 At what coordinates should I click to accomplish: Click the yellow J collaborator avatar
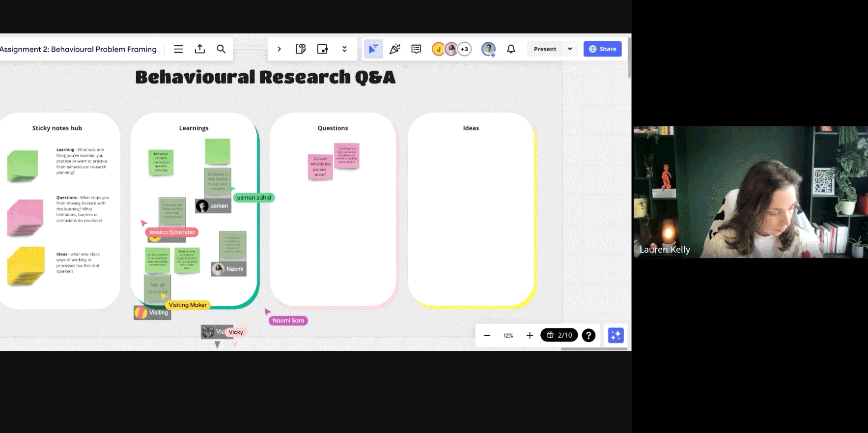(438, 49)
